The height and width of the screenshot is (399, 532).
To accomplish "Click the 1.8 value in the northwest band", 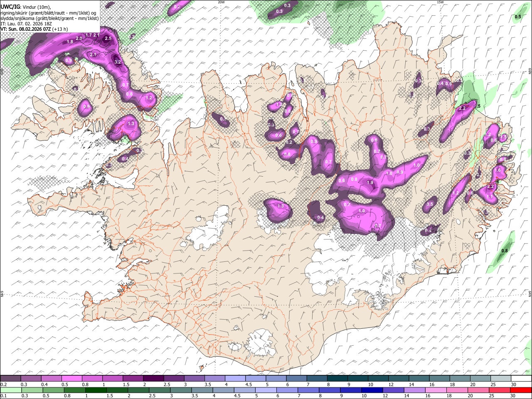I will coord(70,42).
